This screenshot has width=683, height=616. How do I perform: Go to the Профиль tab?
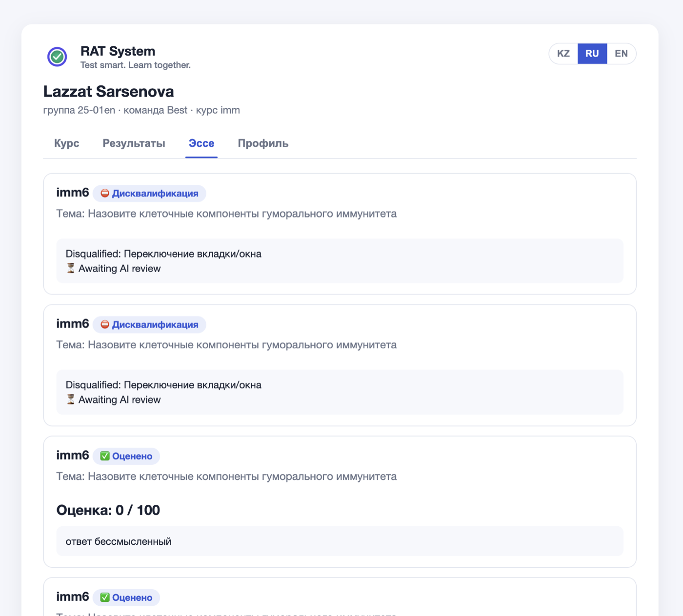point(263,143)
